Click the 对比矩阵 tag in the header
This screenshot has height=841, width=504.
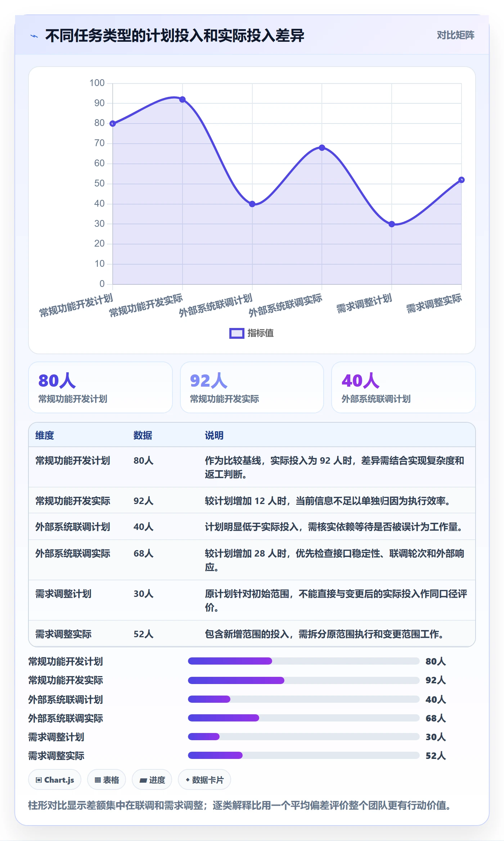[455, 35]
